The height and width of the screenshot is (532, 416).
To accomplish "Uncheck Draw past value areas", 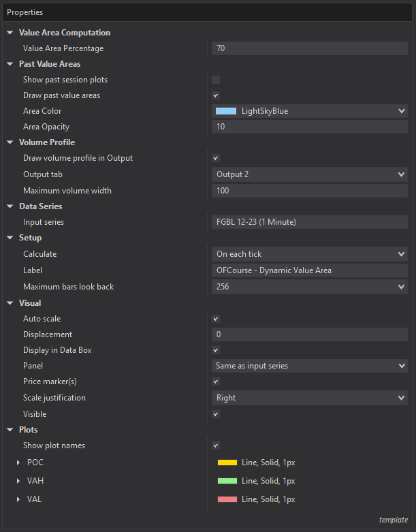I will (216, 95).
